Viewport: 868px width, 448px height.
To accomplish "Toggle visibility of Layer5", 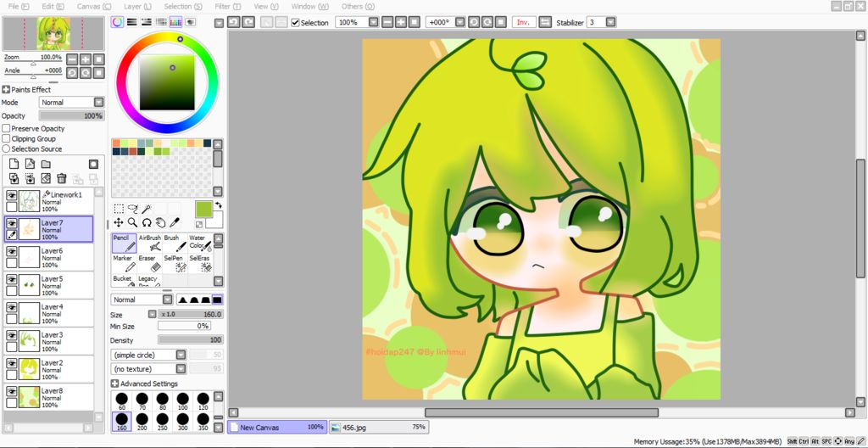I will (11, 279).
